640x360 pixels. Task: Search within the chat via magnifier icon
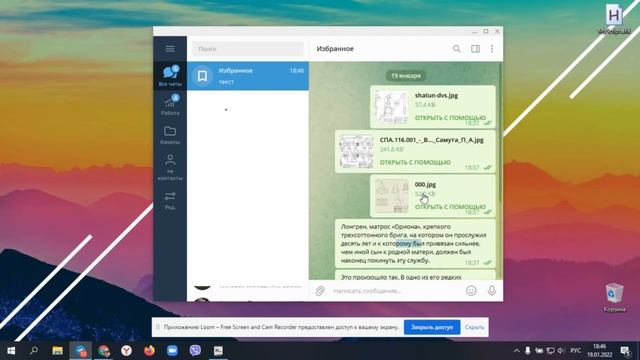click(456, 49)
